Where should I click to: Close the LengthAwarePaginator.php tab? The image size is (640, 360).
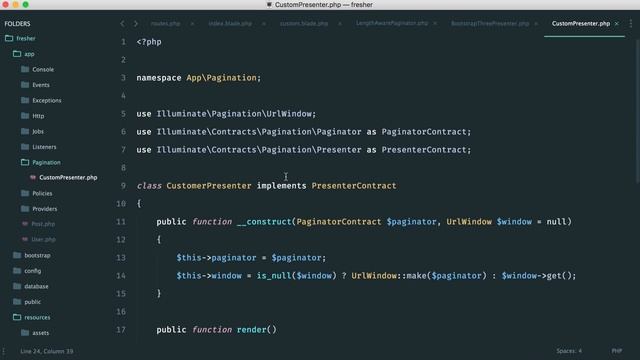[x=435, y=24]
